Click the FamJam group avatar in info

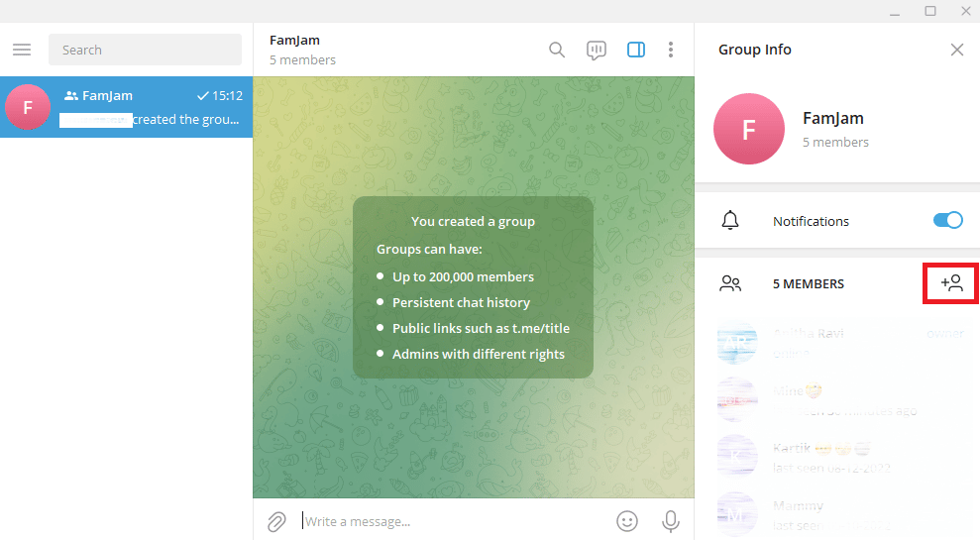point(749,129)
